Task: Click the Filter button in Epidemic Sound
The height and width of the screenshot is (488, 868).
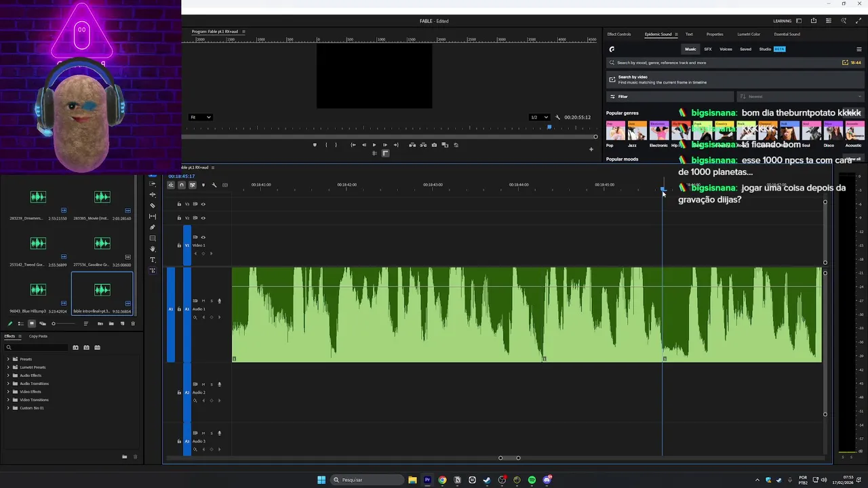Action: pyautogui.click(x=670, y=96)
